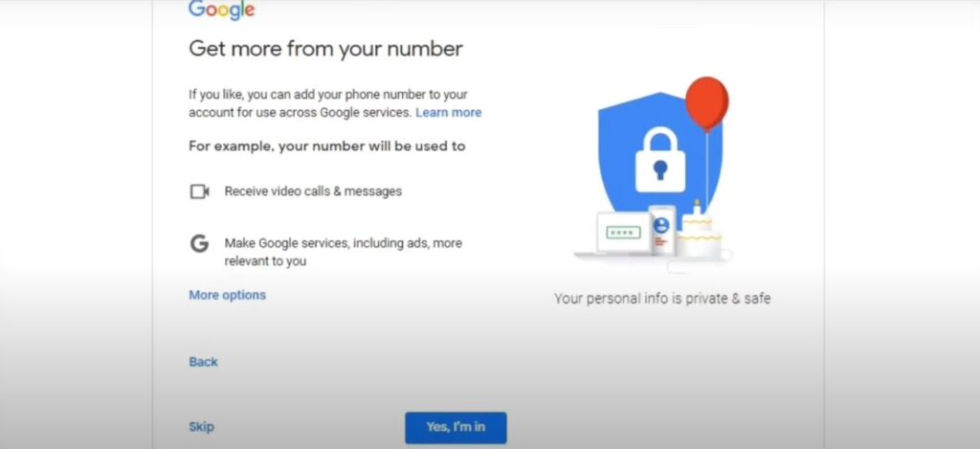Click the video camera icon
The height and width of the screenshot is (449, 980).
coord(199,191)
